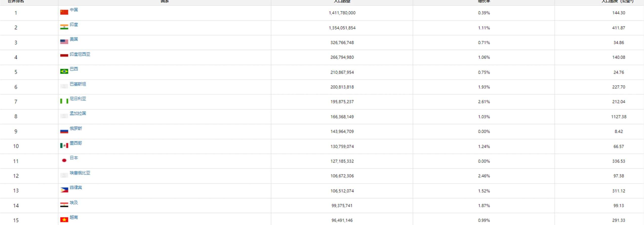Click the Vietnam flag icon
The height and width of the screenshot is (225, 644).
pyautogui.click(x=64, y=219)
